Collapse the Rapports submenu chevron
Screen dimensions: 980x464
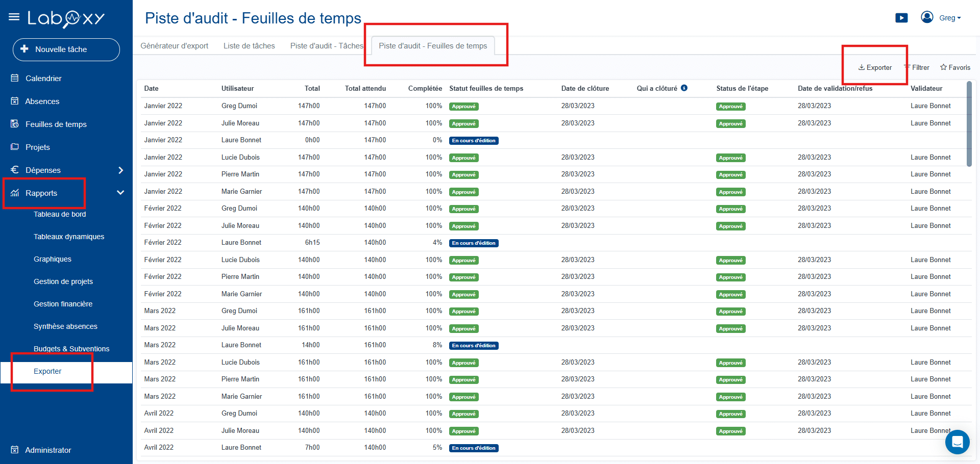pyautogui.click(x=120, y=193)
